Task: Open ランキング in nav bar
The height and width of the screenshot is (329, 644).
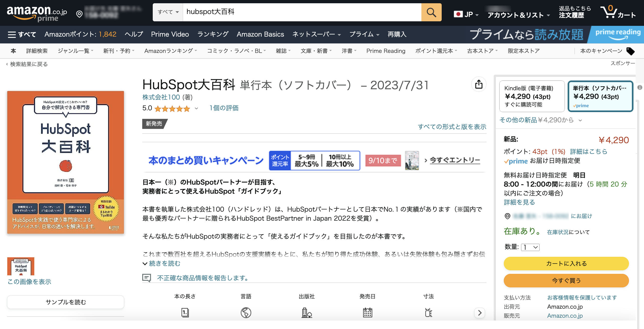Action: 213,34
